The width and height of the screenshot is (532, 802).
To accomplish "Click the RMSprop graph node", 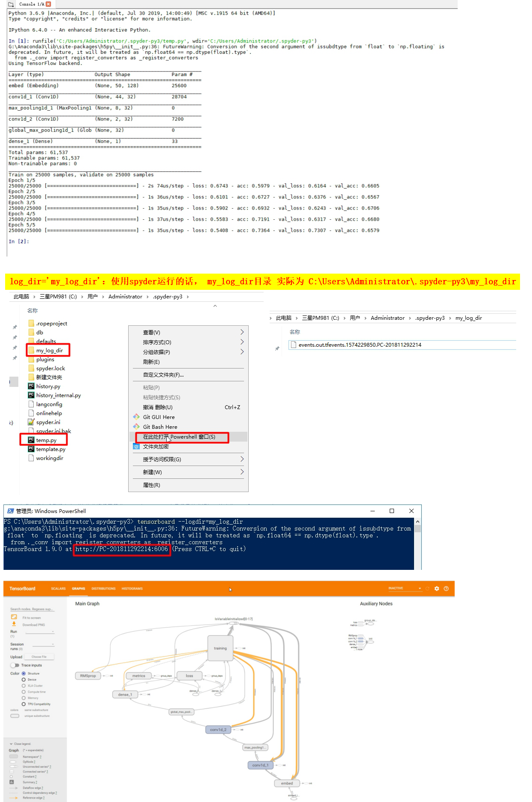I will tap(88, 675).
